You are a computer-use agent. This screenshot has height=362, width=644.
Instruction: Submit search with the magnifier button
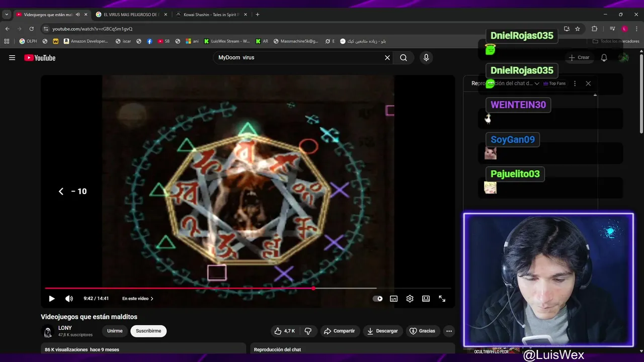(404, 58)
